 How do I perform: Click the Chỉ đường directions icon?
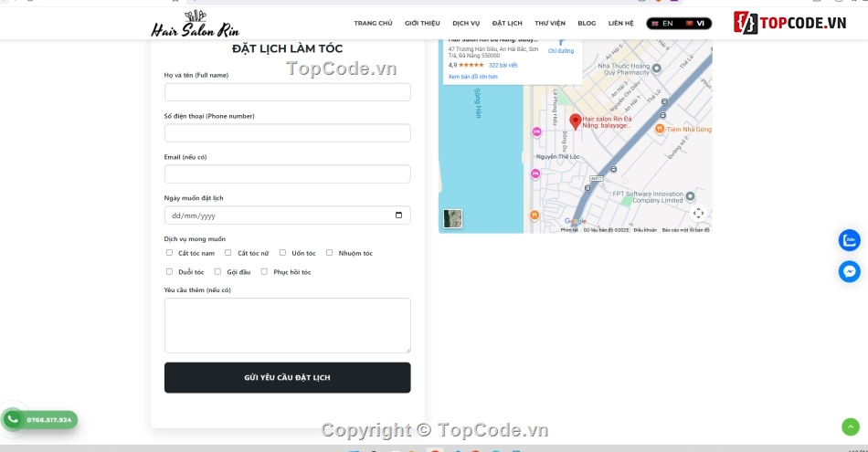click(561, 42)
